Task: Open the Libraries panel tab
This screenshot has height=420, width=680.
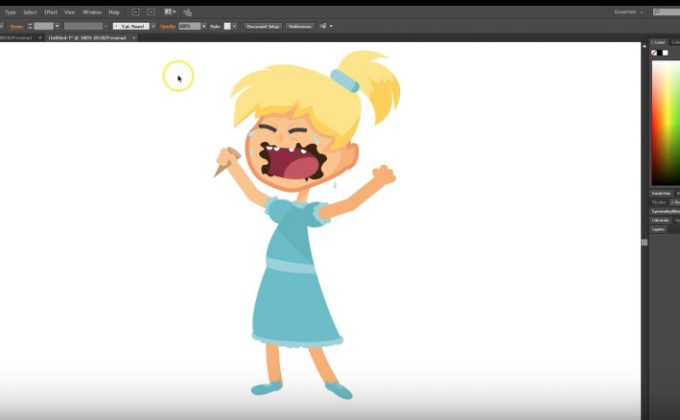Action: [x=660, y=220]
